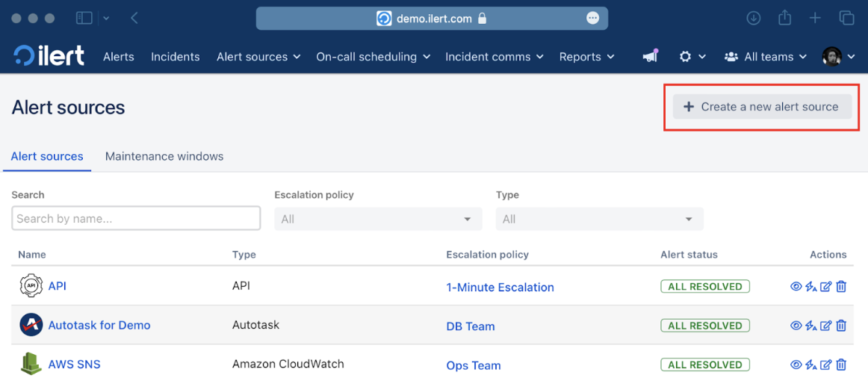Open the Type filter dropdown
The image size is (868, 381).
600,219
